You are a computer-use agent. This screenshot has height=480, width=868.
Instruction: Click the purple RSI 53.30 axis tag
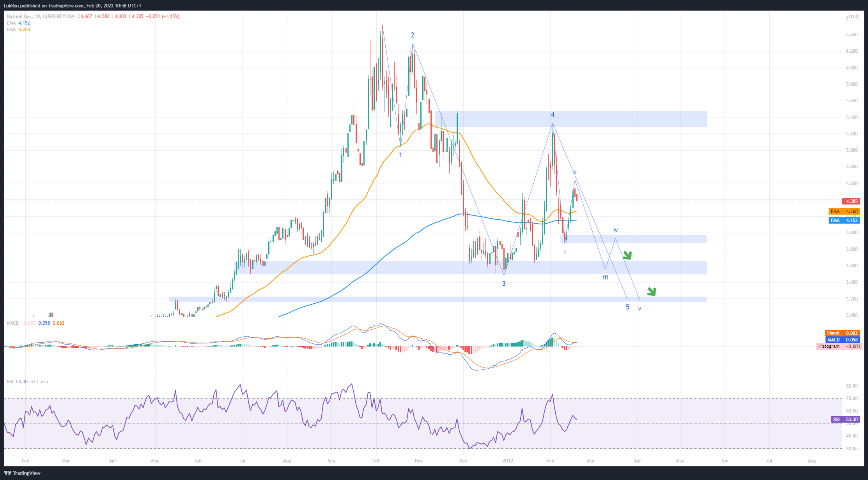[x=845, y=420]
